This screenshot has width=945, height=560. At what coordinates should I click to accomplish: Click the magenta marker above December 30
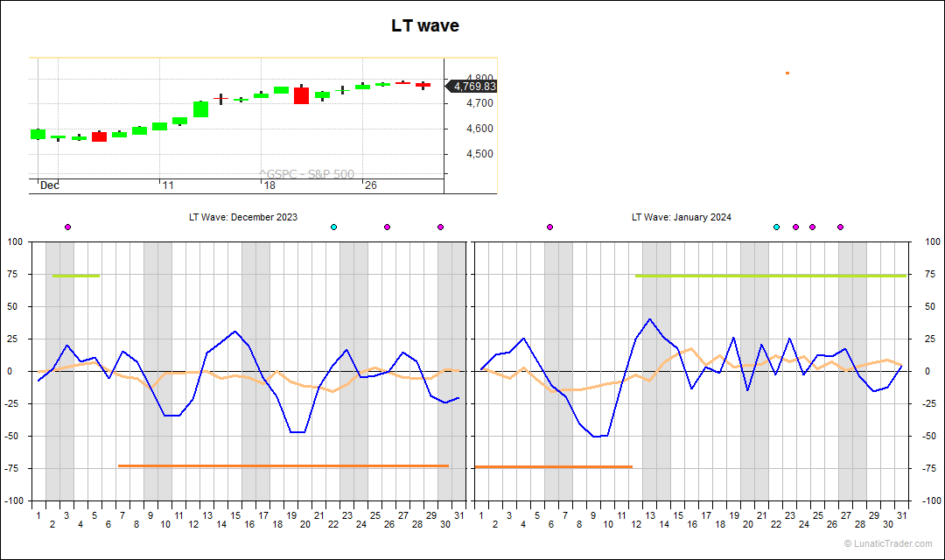(x=440, y=226)
